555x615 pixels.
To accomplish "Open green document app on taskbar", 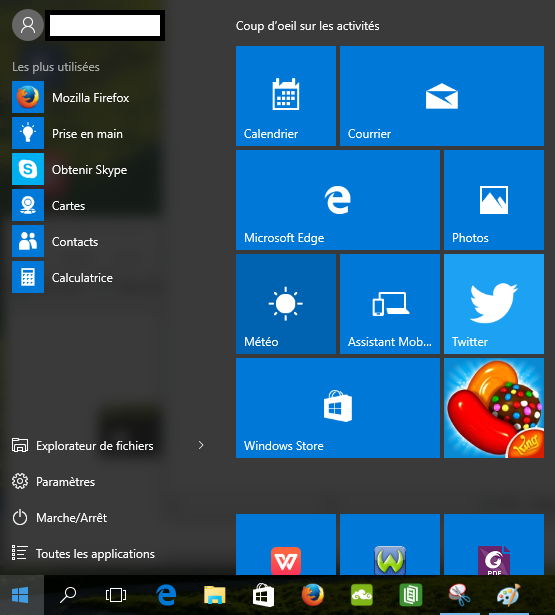I will click(410, 595).
